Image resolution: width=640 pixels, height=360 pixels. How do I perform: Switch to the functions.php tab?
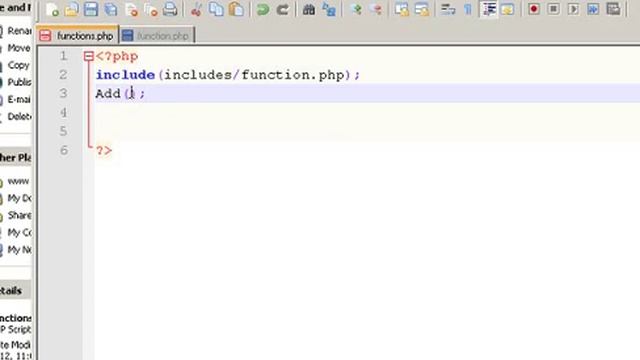click(x=77, y=36)
